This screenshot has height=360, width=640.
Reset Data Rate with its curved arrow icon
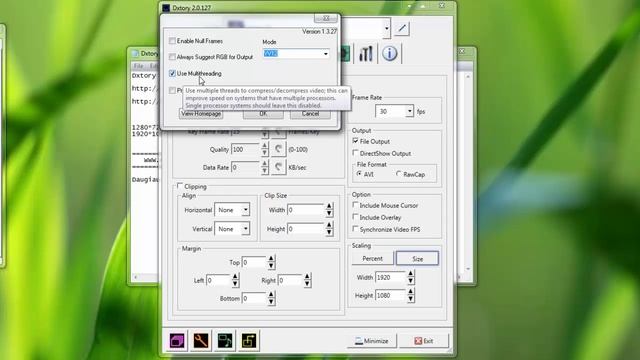click(x=279, y=167)
